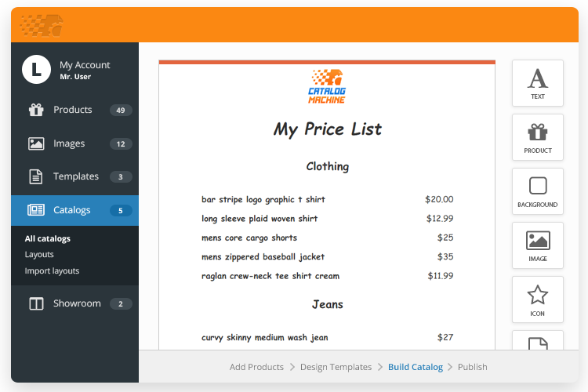Viewport: 588px width, 392px height.
Task: Open the Catalogs section
Action: pos(74,210)
